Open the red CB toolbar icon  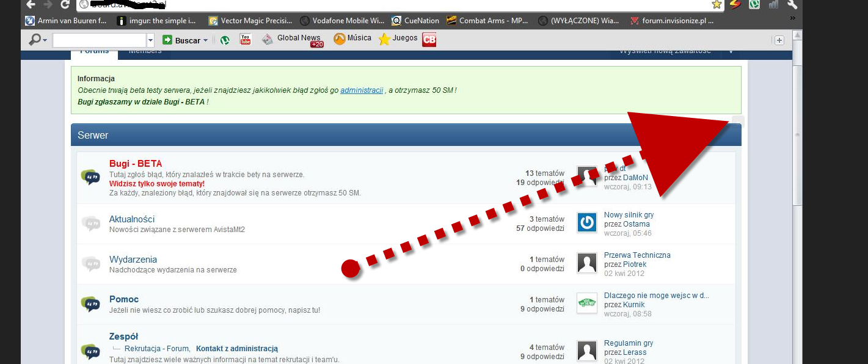coord(428,40)
